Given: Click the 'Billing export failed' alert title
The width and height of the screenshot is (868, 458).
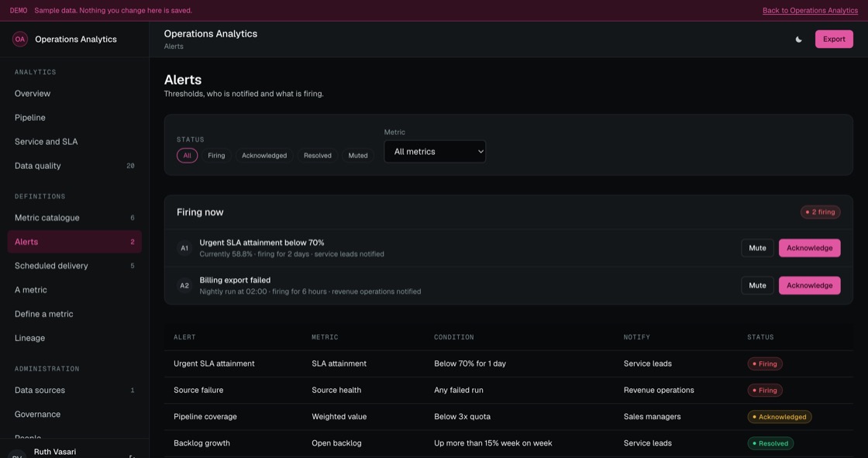Looking at the screenshot, I should [x=235, y=281].
